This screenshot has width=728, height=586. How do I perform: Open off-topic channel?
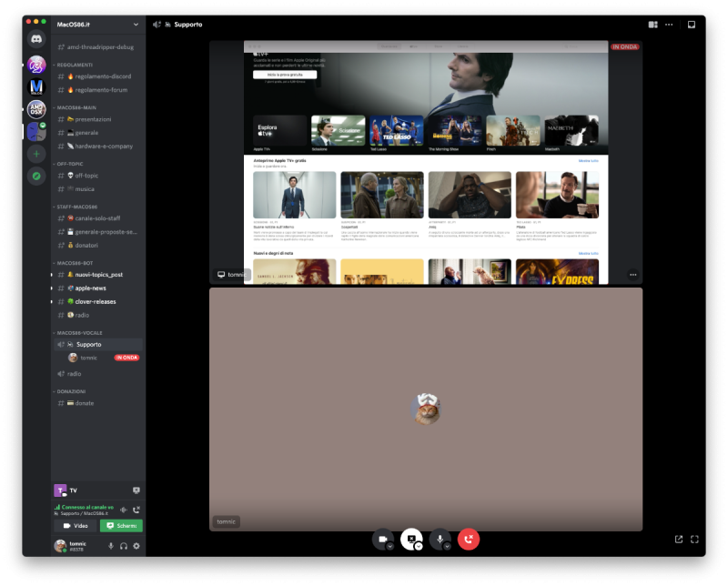pyautogui.click(x=98, y=176)
